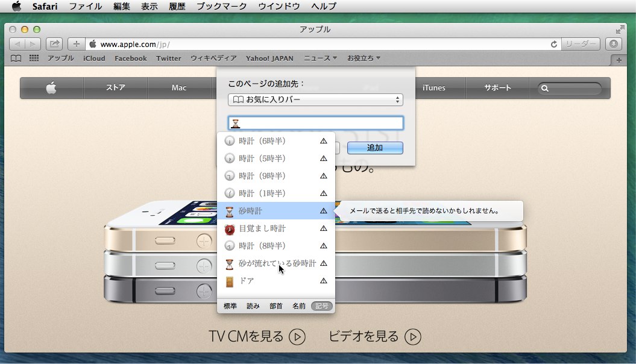The width and height of the screenshot is (636, 364).
Task: Reload the page with the refresh icon
Action: [553, 44]
